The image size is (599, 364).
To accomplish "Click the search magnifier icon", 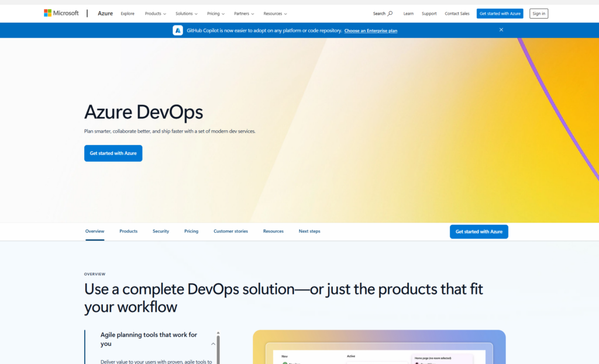I will pyautogui.click(x=390, y=13).
